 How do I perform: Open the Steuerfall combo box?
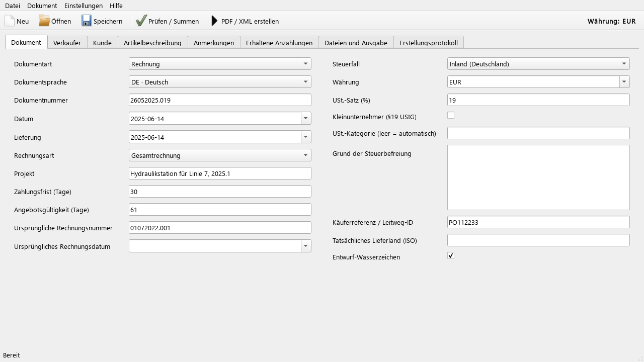tap(538, 64)
